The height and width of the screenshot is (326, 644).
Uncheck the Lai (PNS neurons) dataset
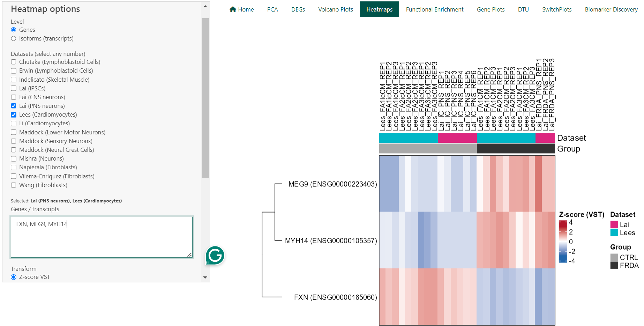coord(14,106)
